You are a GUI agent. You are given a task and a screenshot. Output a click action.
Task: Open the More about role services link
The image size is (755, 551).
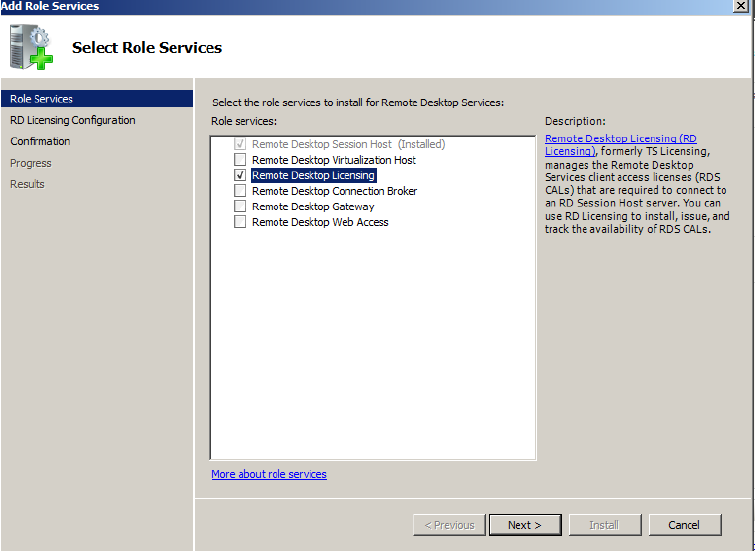point(269,474)
